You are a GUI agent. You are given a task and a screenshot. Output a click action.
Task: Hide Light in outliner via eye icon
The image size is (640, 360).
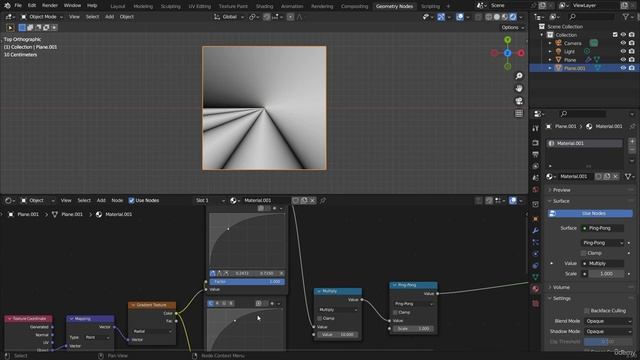[x=623, y=51]
